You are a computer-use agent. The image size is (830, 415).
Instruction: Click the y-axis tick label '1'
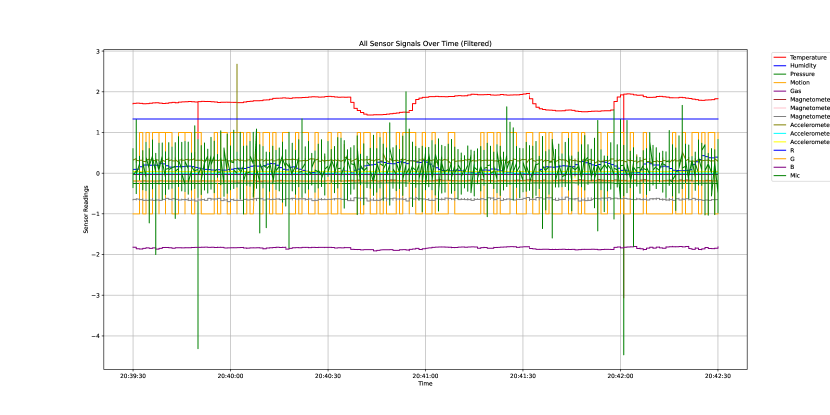click(x=97, y=133)
